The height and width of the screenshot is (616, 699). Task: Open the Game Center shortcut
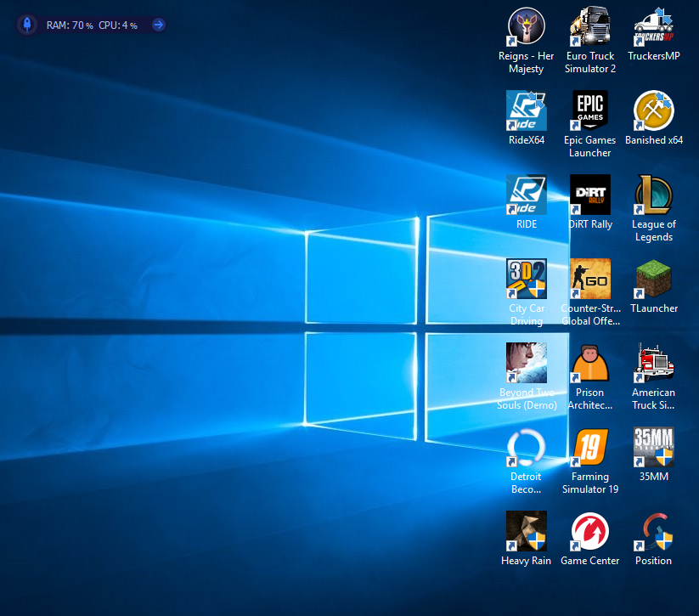(x=590, y=531)
